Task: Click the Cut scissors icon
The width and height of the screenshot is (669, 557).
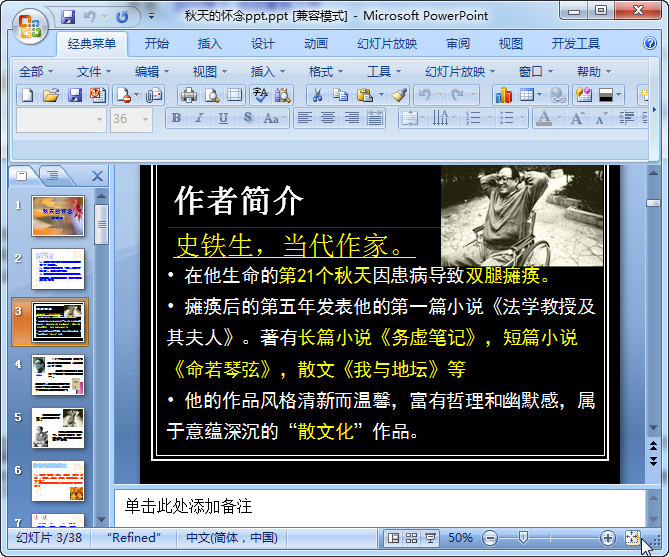Action: 317,95
